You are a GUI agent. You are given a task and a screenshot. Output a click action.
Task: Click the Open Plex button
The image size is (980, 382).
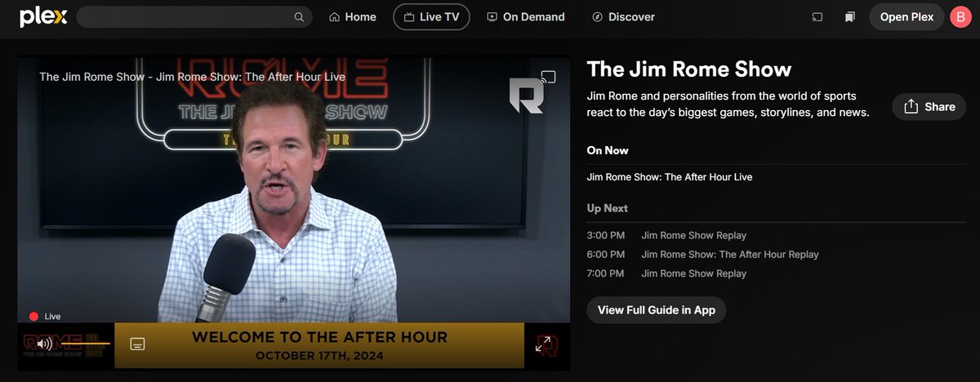tap(906, 17)
